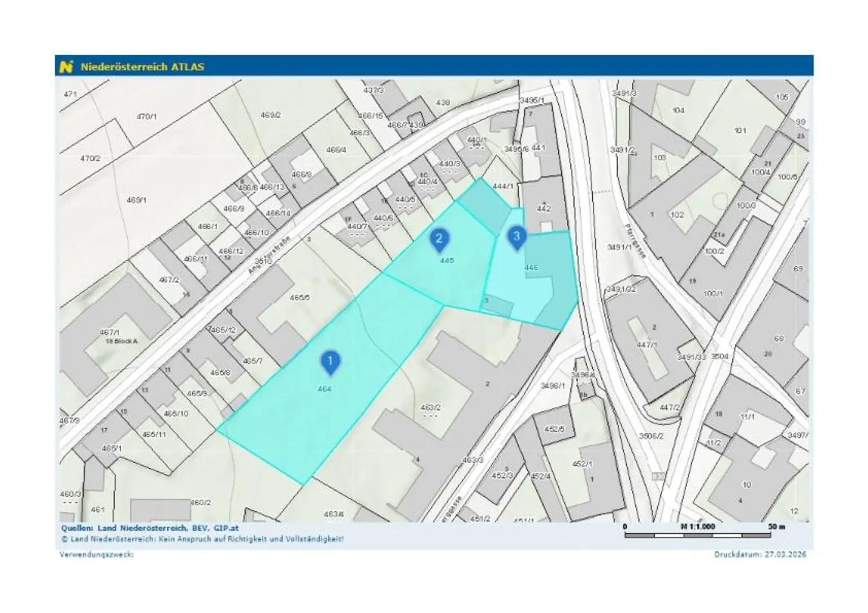The width and height of the screenshot is (868, 613).
Task: Select the Pfarrgasse street label
Action: [x=635, y=238]
